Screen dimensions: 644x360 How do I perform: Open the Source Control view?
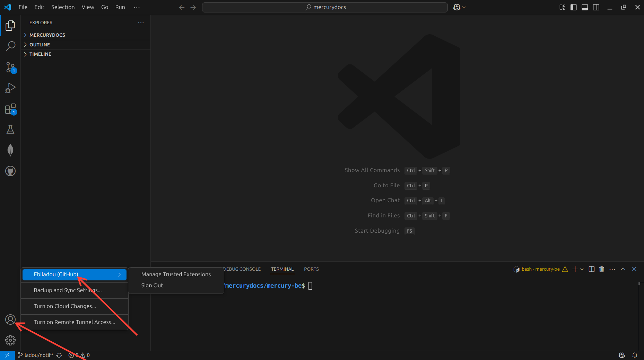pos(10,67)
